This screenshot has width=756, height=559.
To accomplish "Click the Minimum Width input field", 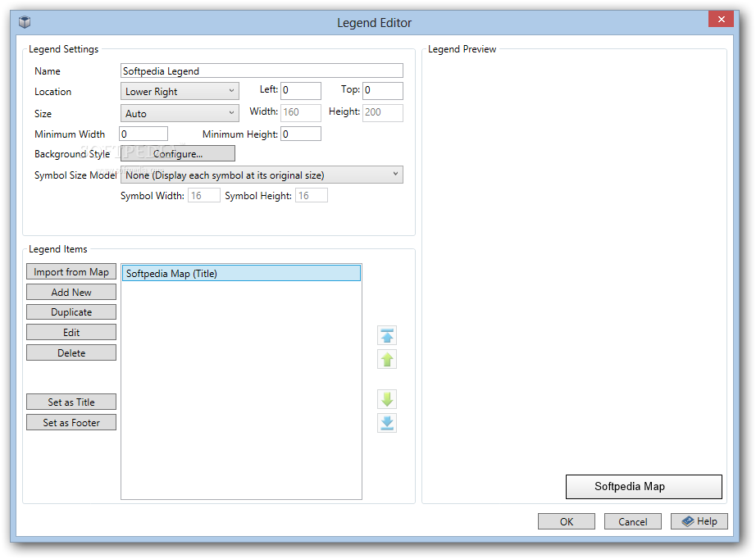I will pyautogui.click(x=143, y=134).
